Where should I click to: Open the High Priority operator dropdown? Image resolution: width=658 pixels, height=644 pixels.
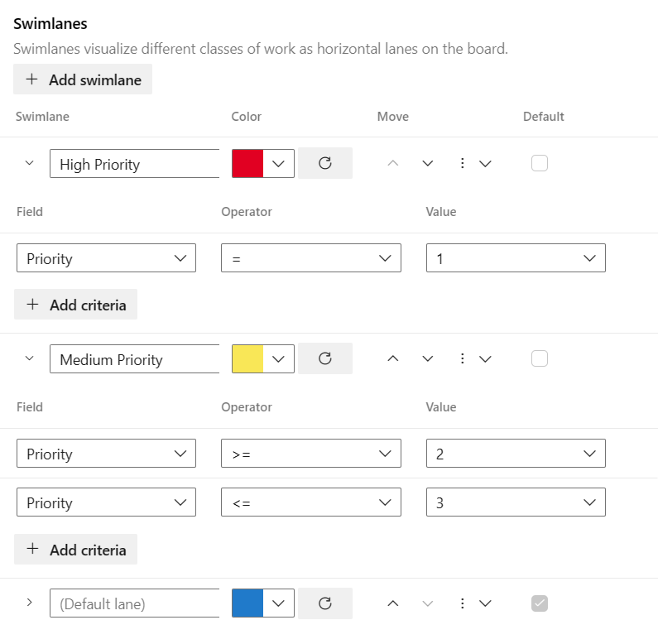[310, 258]
